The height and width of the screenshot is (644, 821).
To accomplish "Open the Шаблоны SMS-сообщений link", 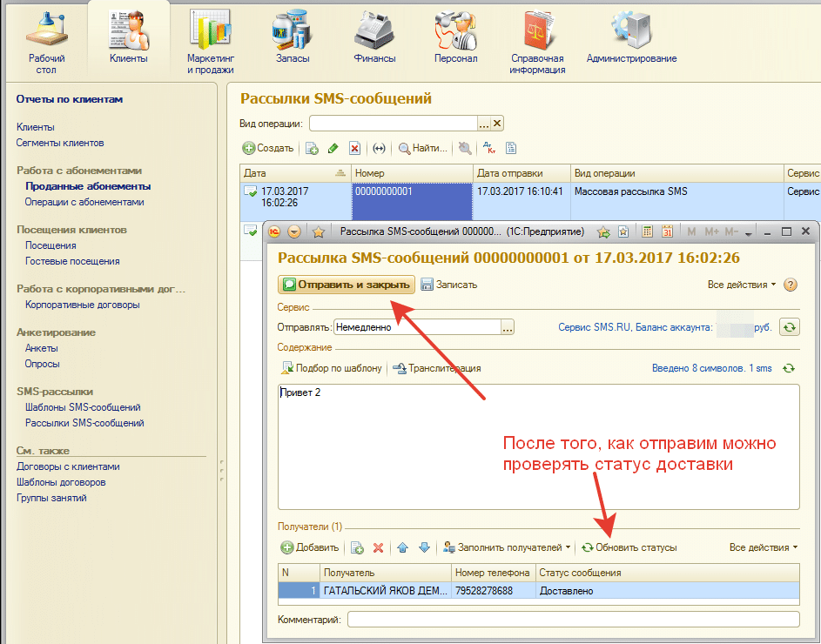I will 83,407.
